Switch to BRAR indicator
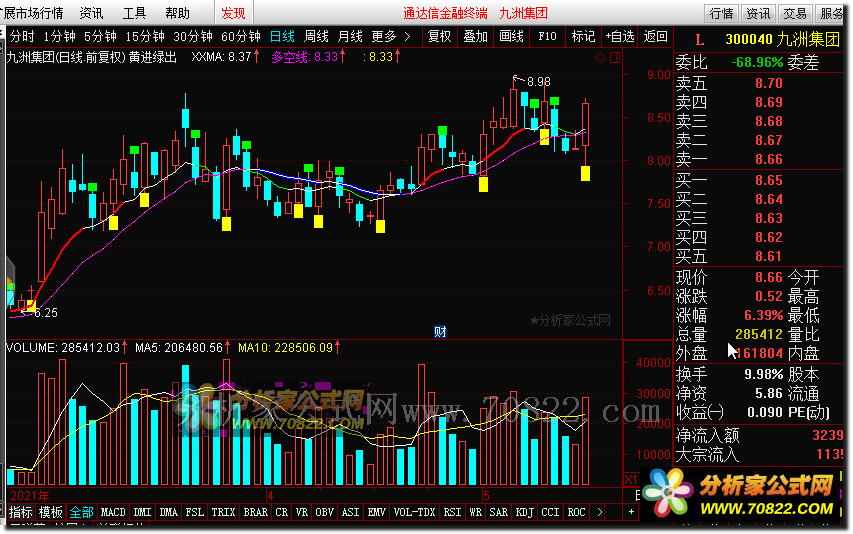The width and height of the screenshot is (853, 534). click(x=256, y=512)
